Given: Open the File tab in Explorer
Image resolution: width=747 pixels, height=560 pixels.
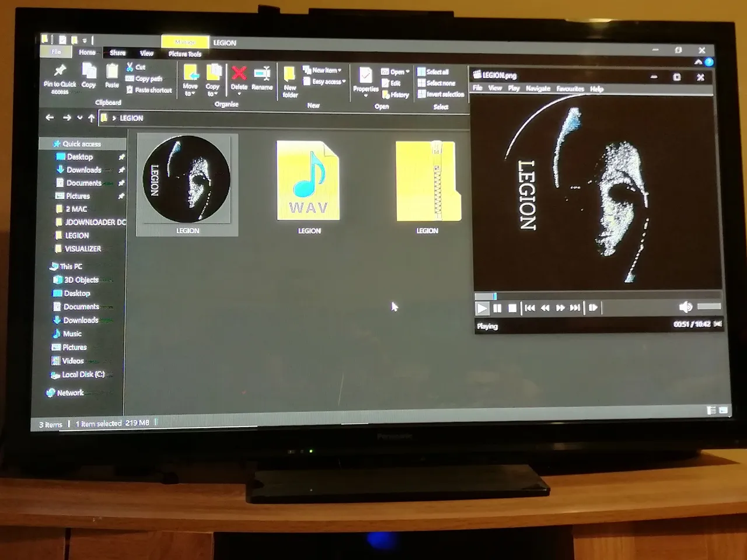Looking at the screenshot, I should tap(56, 52).
